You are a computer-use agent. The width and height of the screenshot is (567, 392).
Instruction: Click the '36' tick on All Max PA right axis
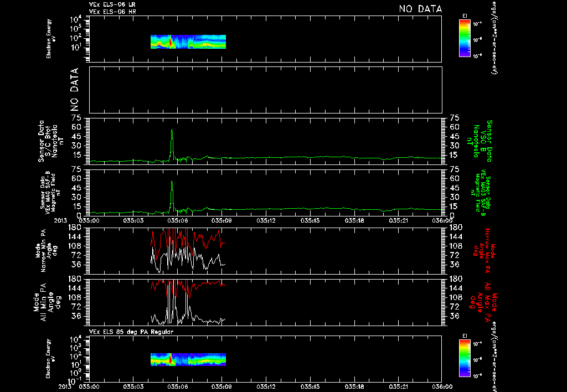click(x=454, y=316)
